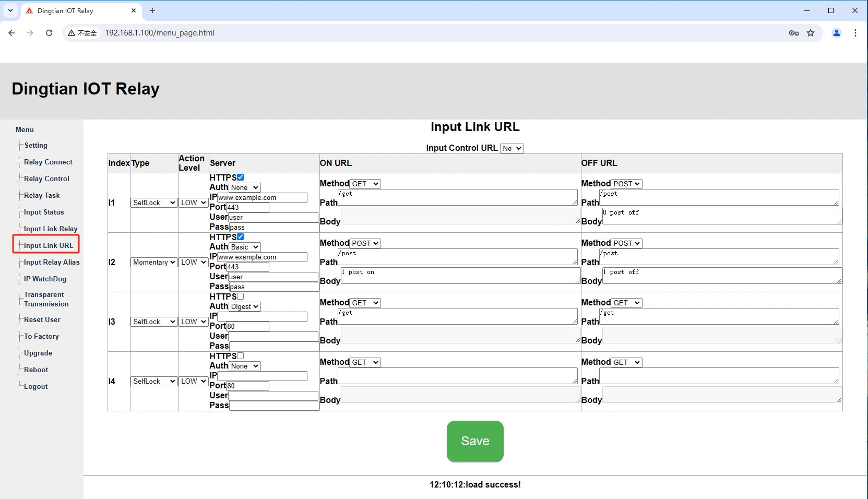
Task: Open a new browser tab
Action: pos(152,10)
